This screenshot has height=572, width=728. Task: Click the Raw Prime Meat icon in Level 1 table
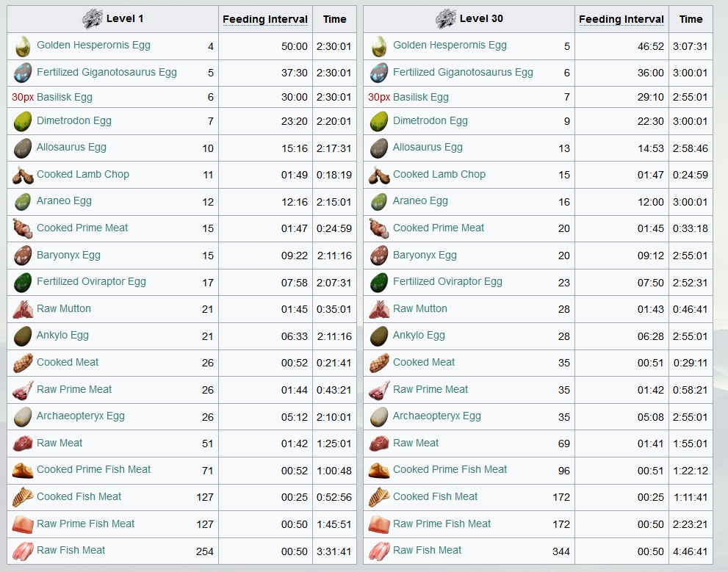23,390
